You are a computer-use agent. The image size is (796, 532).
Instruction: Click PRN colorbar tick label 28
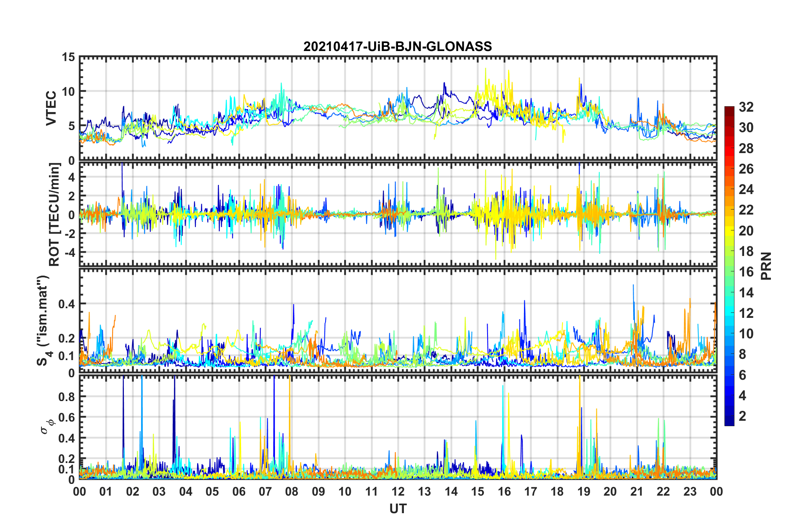(x=746, y=148)
